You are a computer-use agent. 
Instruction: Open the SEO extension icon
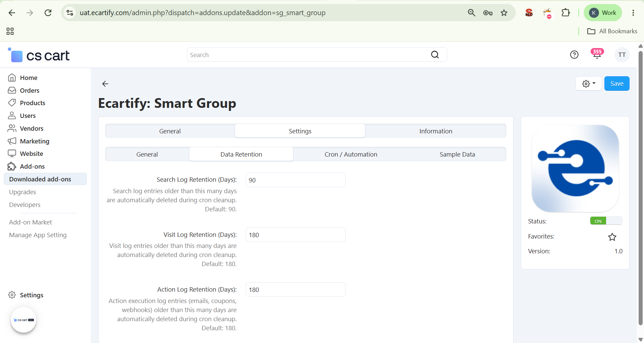pyautogui.click(x=529, y=13)
